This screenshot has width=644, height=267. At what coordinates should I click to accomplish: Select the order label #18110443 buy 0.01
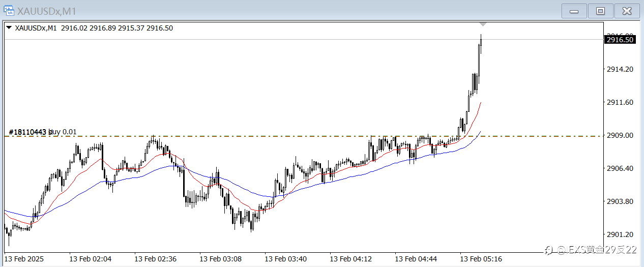click(43, 132)
